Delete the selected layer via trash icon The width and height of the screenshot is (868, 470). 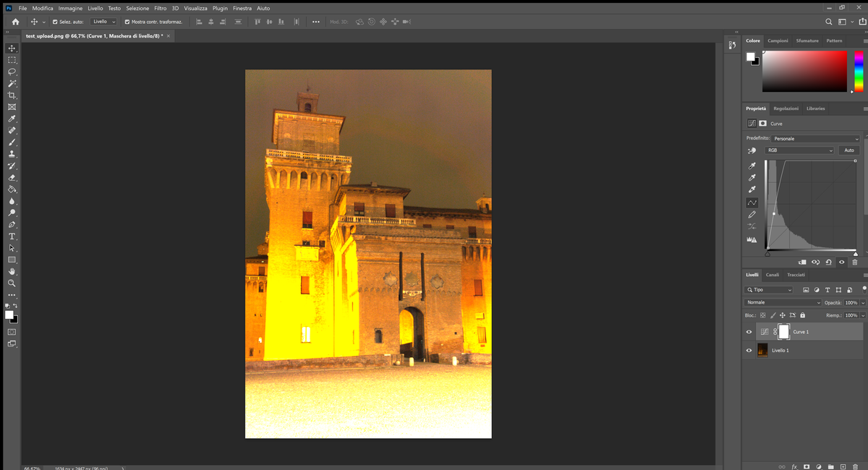click(856, 466)
